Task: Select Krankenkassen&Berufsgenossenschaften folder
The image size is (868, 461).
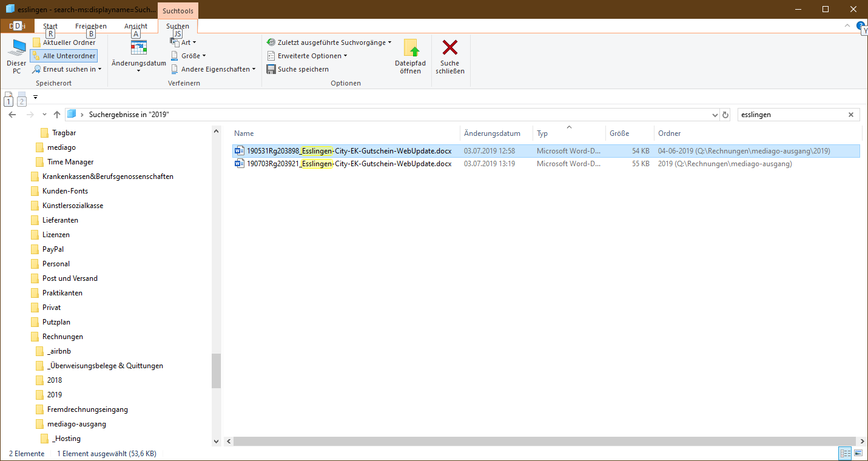Action: pyautogui.click(x=107, y=177)
